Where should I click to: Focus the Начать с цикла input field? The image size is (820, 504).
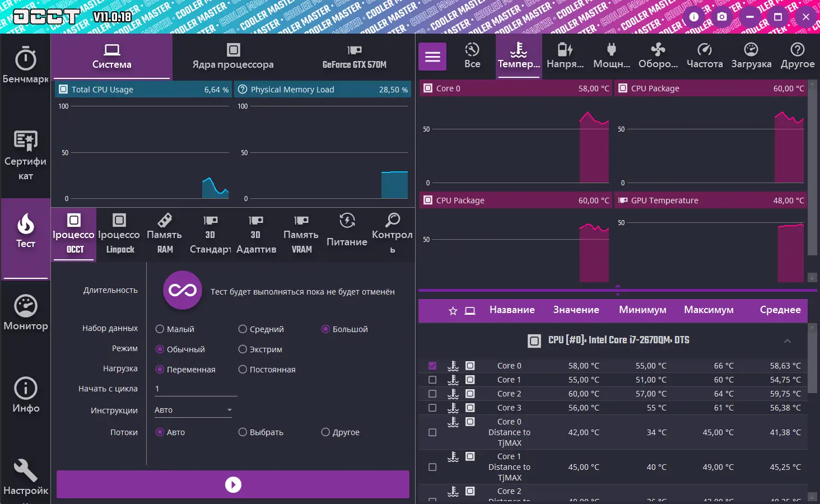point(195,389)
